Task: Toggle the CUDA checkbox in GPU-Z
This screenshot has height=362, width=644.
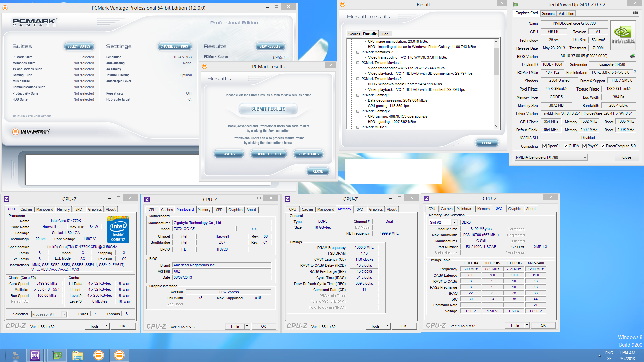Action: [x=566, y=146]
